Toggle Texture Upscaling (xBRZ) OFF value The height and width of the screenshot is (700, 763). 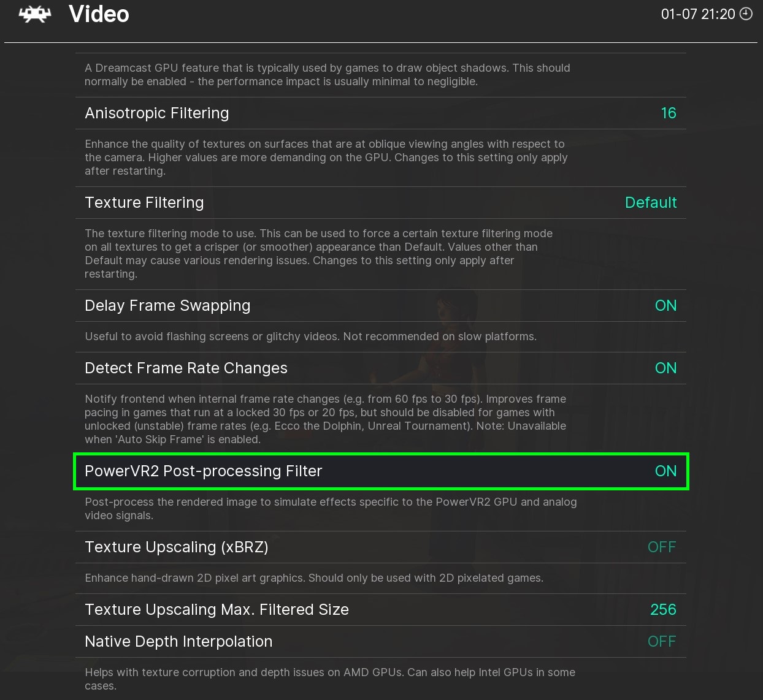(662, 547)
